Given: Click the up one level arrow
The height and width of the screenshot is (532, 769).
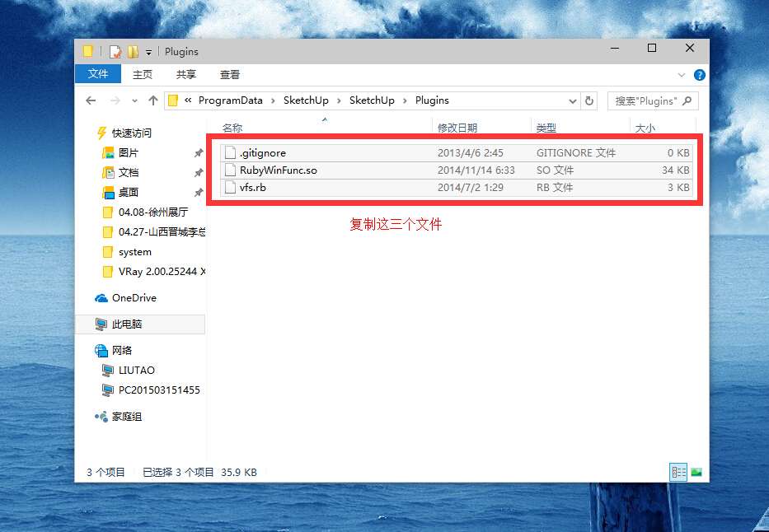Looking at the screenshot, I should pyautogui.click(x=152, y=100).
